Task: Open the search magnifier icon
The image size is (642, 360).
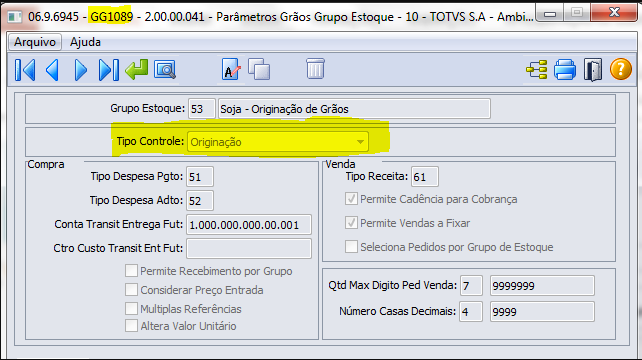Action: pos(165,70)
